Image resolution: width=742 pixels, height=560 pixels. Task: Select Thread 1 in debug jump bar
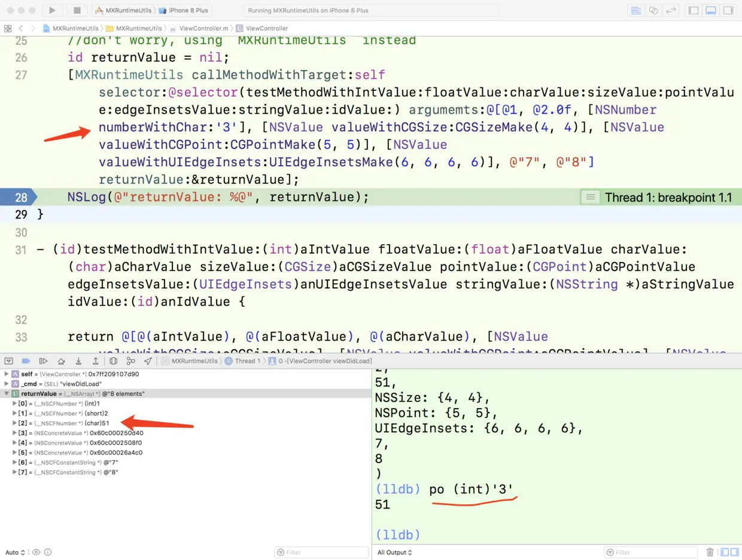click(242, 361)
